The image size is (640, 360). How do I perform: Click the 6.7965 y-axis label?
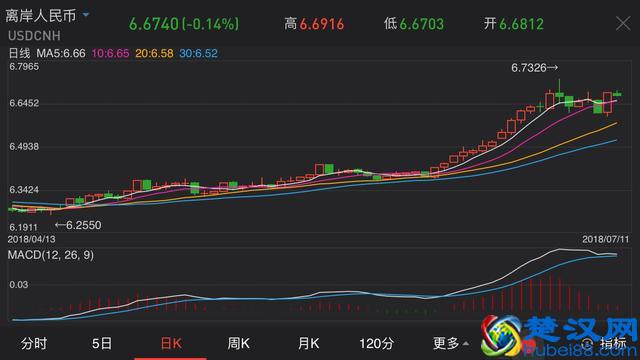tap(24, 67)
